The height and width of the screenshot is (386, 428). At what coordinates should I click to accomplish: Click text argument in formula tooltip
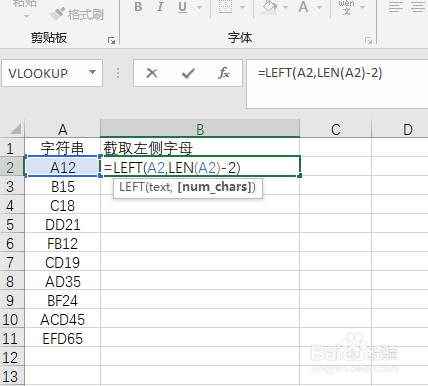pyautogui.click(x=159, y=187)
